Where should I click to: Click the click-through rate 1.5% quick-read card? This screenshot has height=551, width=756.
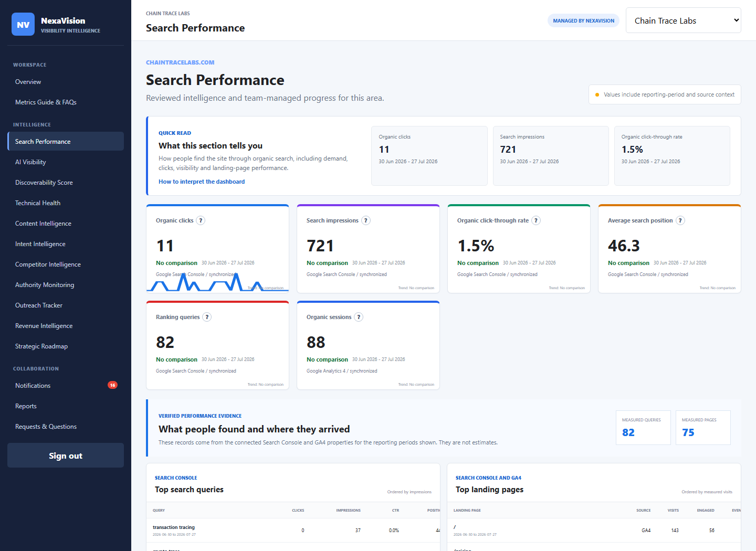coord(672,156)
